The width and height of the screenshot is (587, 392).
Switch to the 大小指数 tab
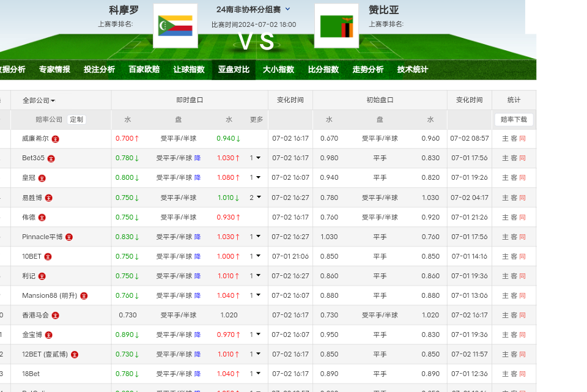click(278, 70)
